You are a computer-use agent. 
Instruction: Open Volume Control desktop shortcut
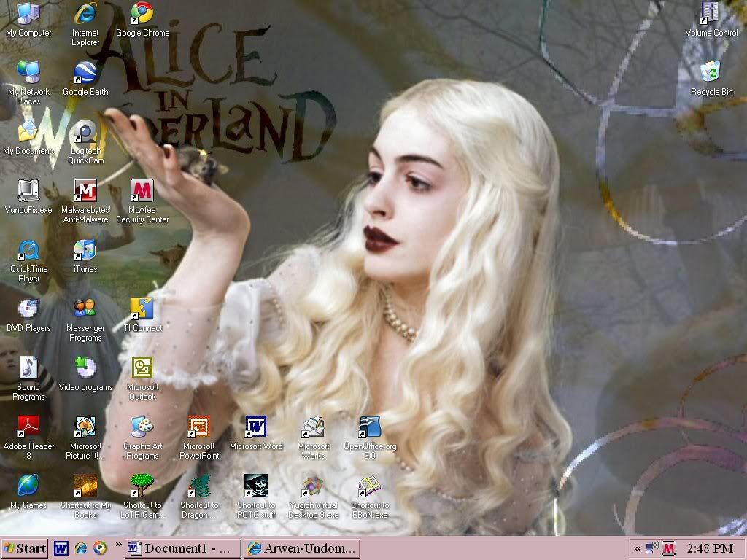point(711,20)
